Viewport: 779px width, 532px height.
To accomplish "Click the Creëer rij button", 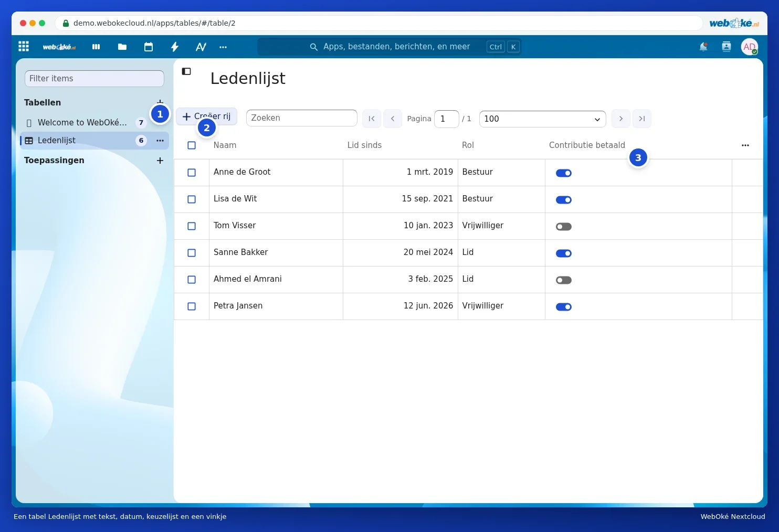I will pyautogui.click(x=207, y=116).
